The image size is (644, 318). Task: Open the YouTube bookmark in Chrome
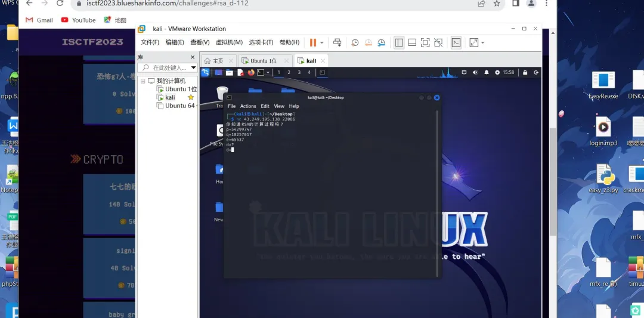(78, 20)
